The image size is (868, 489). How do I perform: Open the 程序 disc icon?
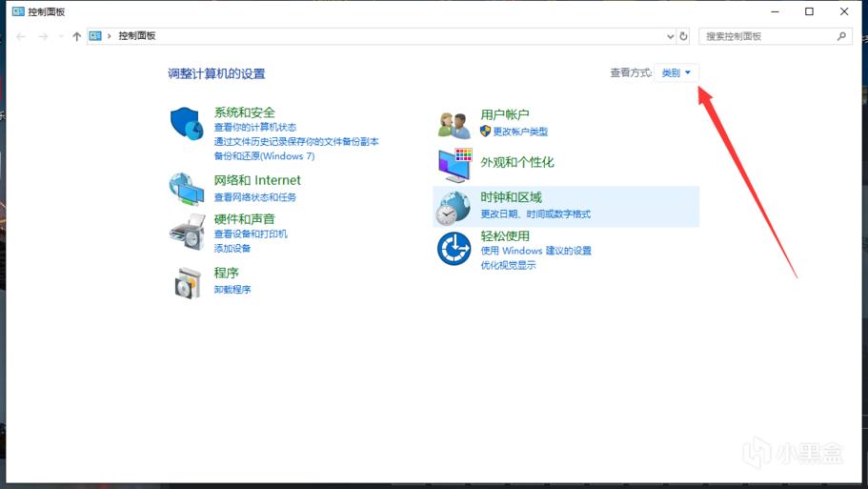(188, 283)
